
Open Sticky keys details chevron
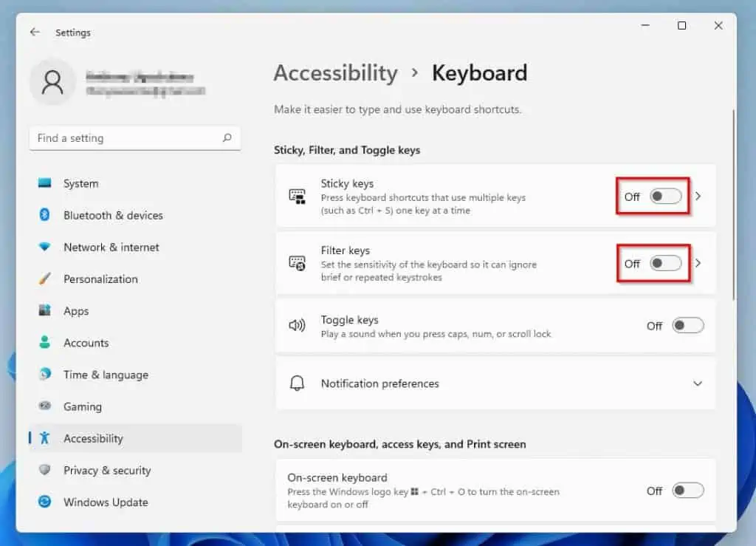coord(698,197)
